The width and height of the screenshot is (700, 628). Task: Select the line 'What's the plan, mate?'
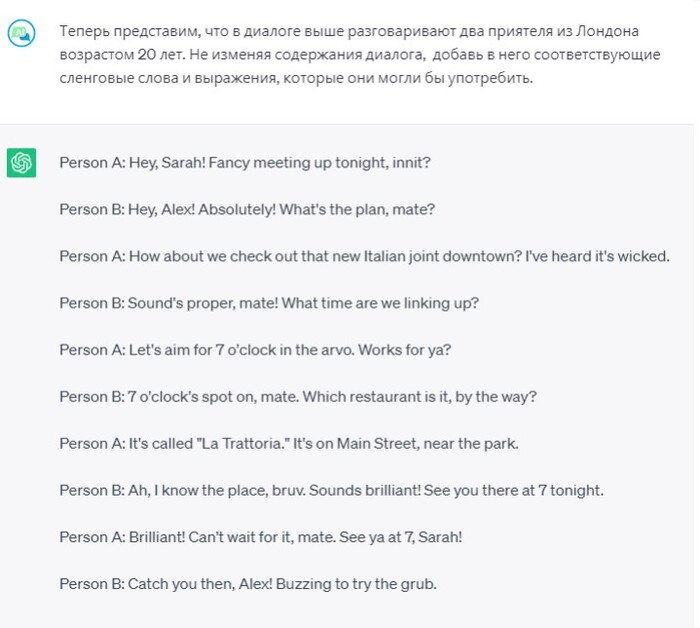pyautogui.click(x=247, y=209)
